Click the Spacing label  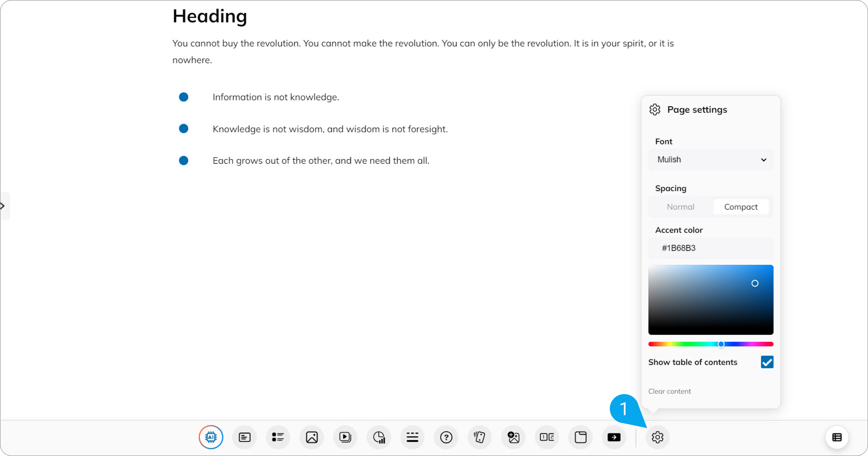(x=670, y=188)
